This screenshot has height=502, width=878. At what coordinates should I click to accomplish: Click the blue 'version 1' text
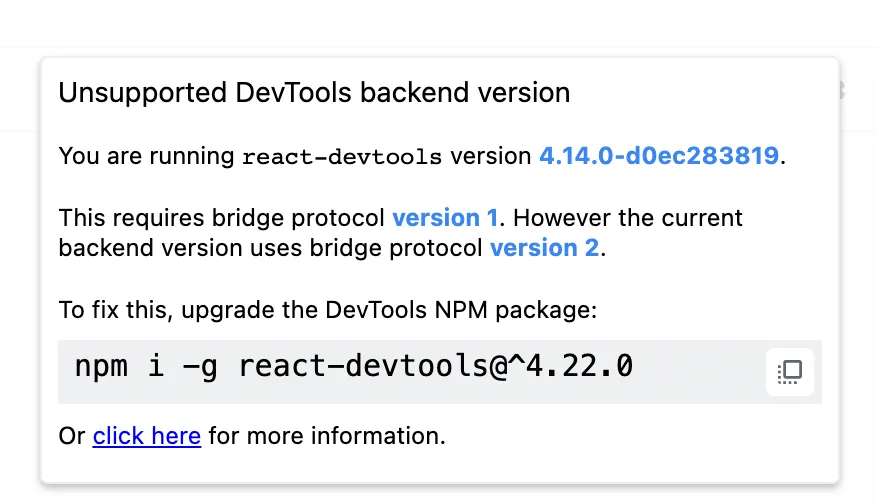coord(444,218)
